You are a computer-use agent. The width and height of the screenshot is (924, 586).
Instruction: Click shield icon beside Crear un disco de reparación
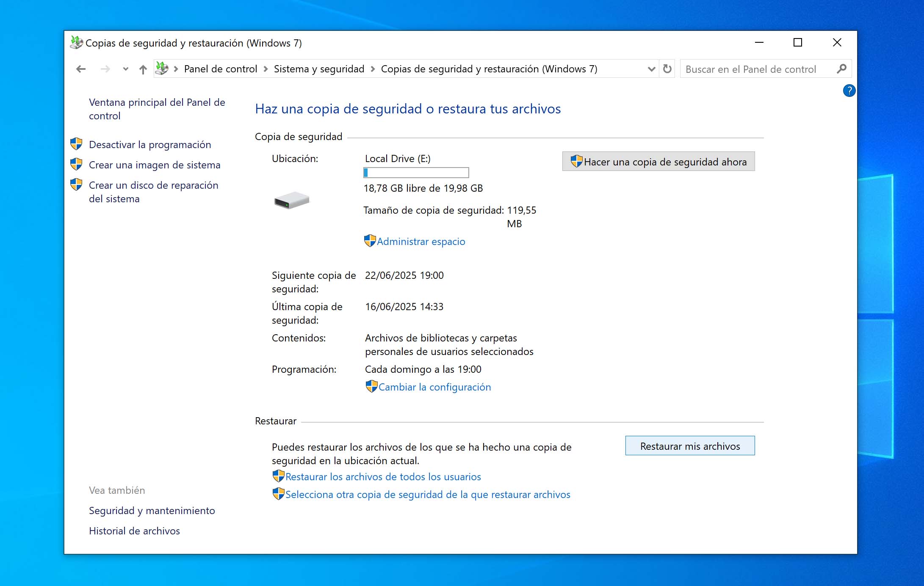click(76, 184)
